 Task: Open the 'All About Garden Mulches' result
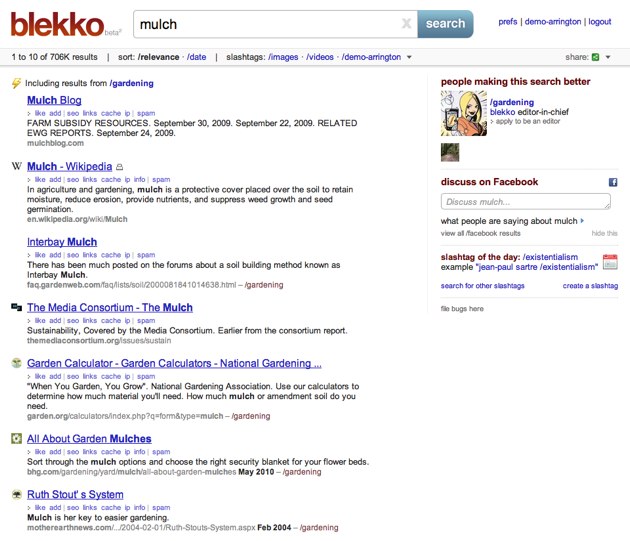(x=89, y=438)
